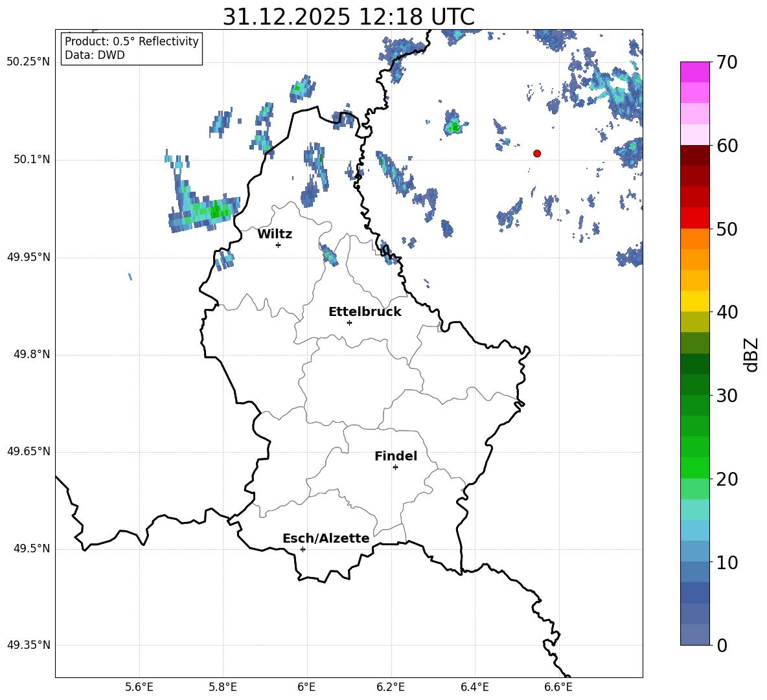
Task: Click the colorbar tick label 30
Action: coord(727,396)
